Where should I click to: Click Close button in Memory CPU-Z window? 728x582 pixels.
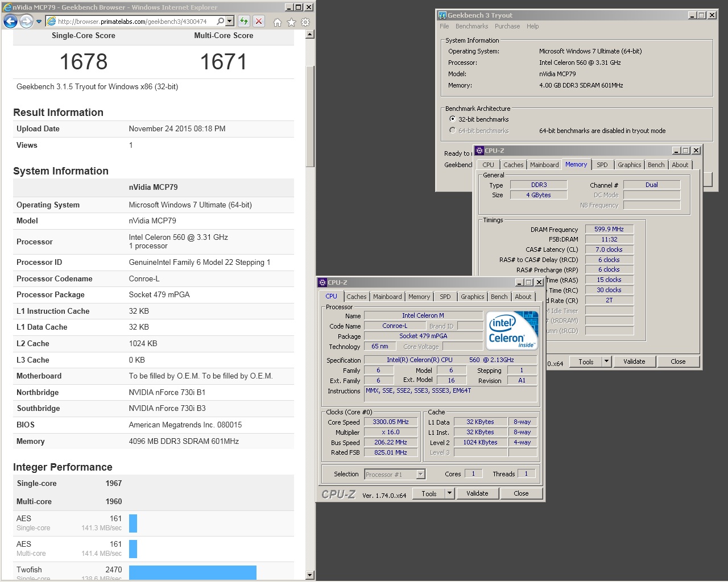[x=678, y=361]
